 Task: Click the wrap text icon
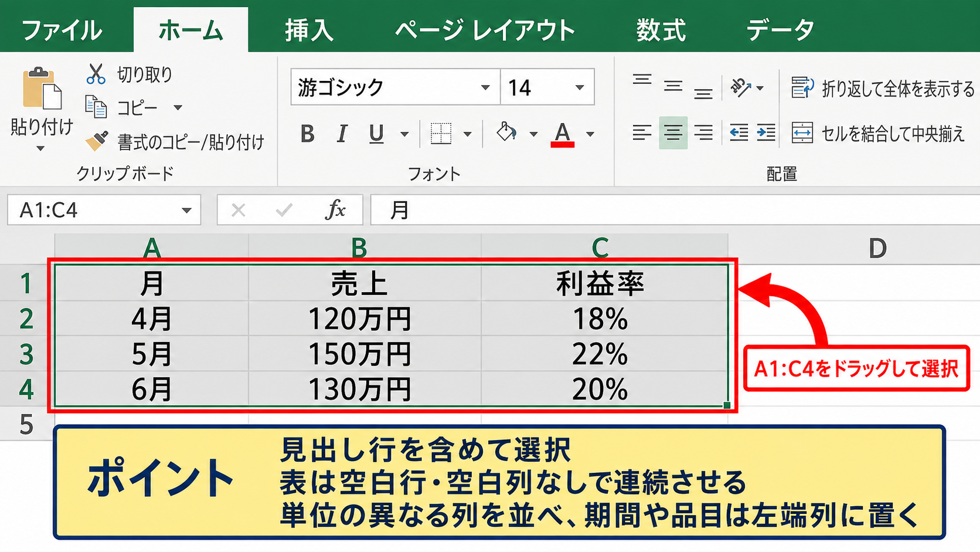(802, 88)
